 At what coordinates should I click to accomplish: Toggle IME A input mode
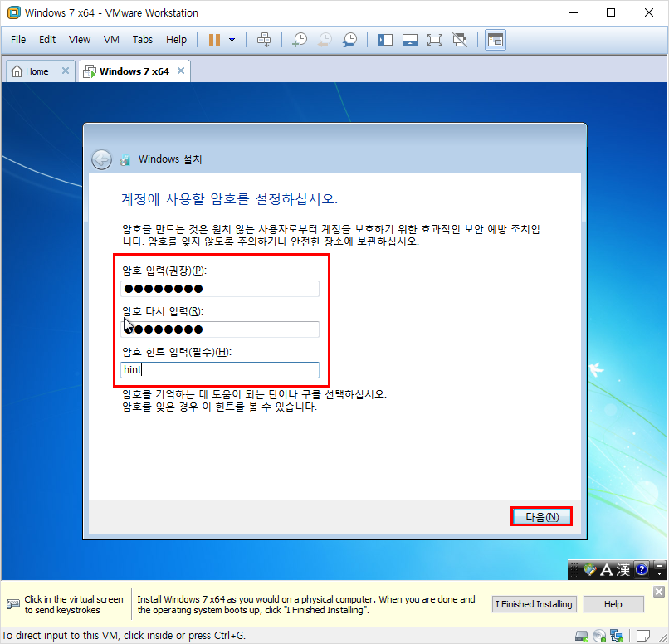click(606, 569)
